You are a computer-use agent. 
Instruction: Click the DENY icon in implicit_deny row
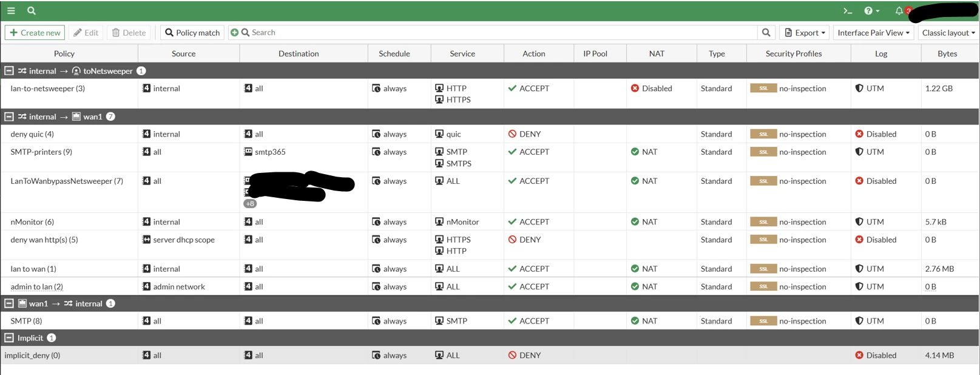click(512, 356)
